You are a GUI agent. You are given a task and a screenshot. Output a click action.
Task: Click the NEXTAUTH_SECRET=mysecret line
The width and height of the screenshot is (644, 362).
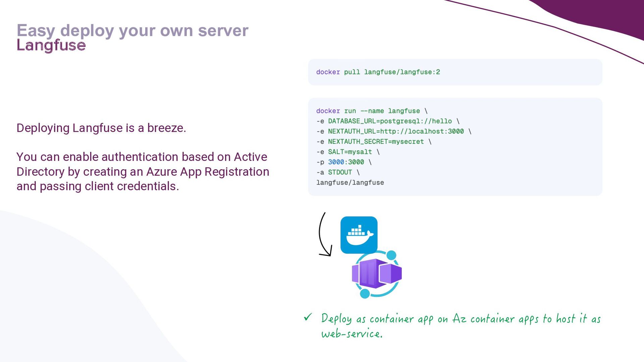374,142
